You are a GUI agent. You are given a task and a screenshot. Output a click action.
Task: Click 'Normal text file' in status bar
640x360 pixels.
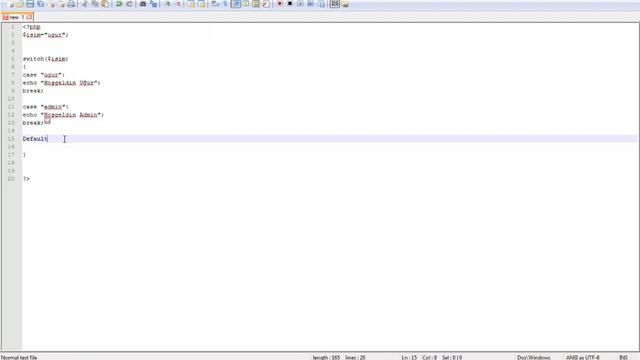19,357
